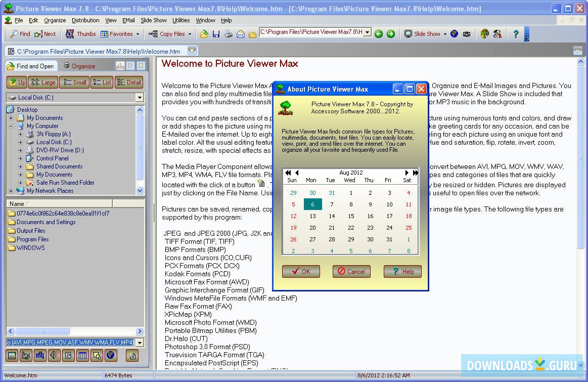
Task: Click the text documents filter icon button
Action: click(69, 355)
